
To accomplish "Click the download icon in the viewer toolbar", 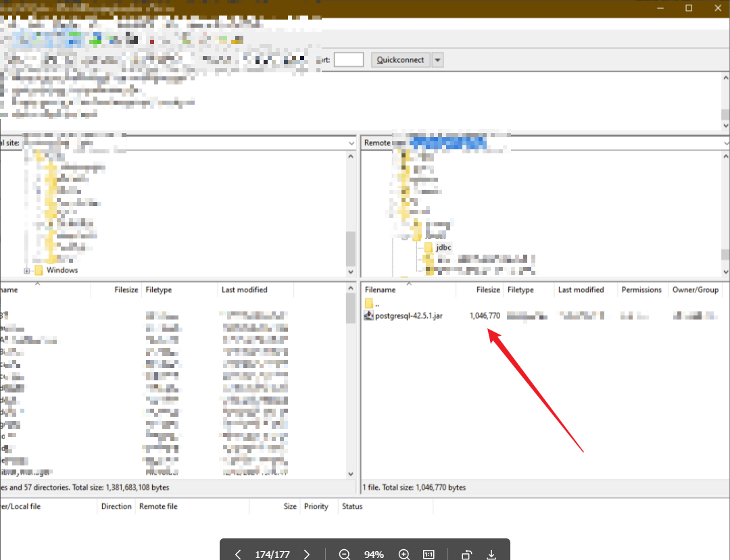I will click(x=491, y=554).
